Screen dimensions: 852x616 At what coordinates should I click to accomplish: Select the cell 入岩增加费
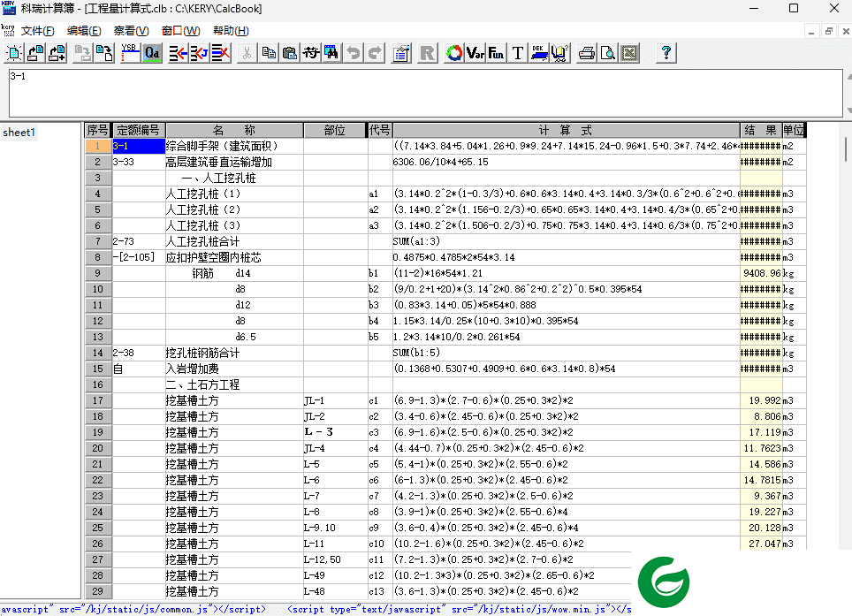234,369
